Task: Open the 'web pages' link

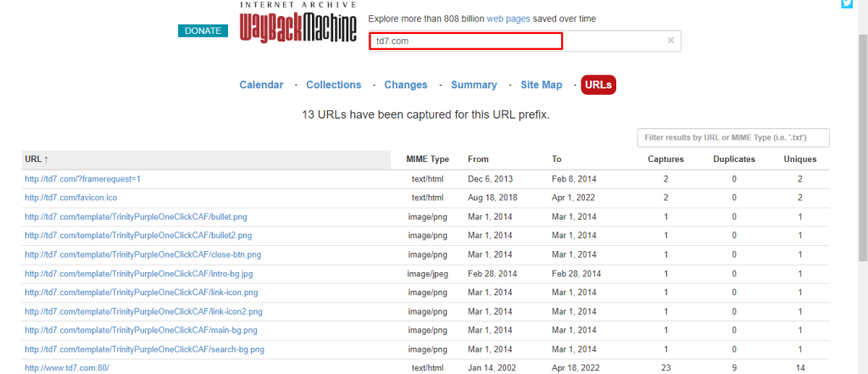Action: point(509,19)
